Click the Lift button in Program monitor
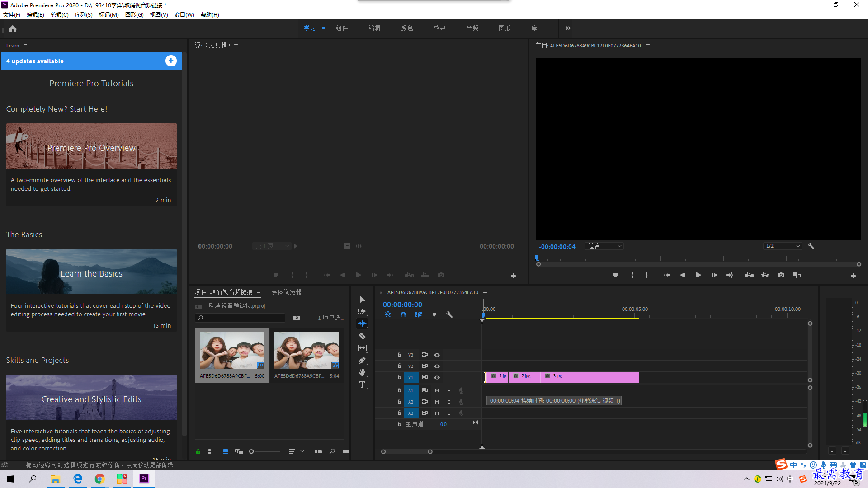Screen dimensions: 868x488 point(749,275)
